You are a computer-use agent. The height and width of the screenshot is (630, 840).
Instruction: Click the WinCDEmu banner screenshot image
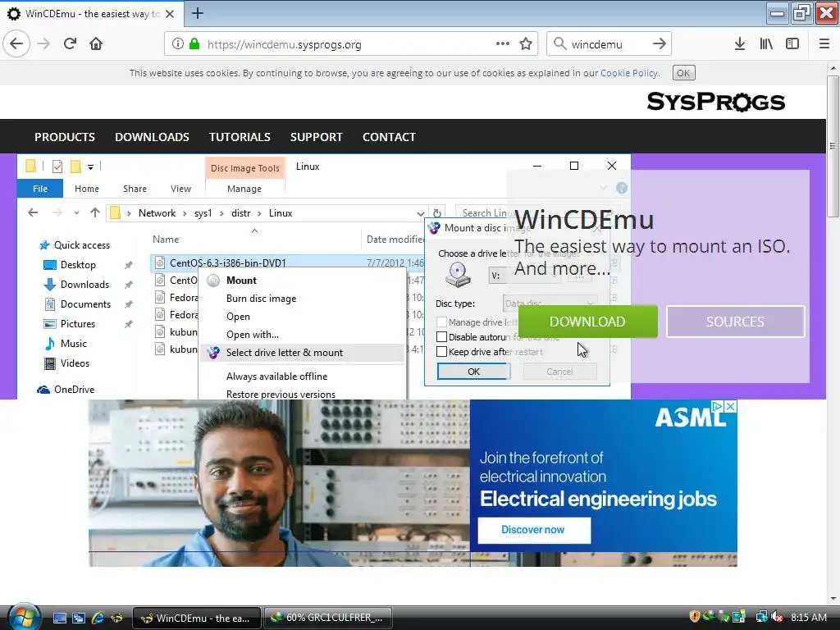[x=324, y=276]
